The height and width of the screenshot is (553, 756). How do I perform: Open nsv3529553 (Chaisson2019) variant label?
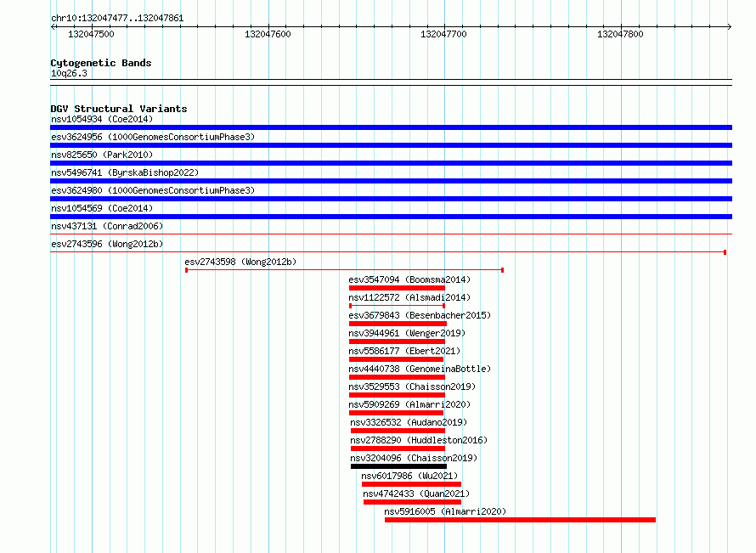[x=412, y=387]
